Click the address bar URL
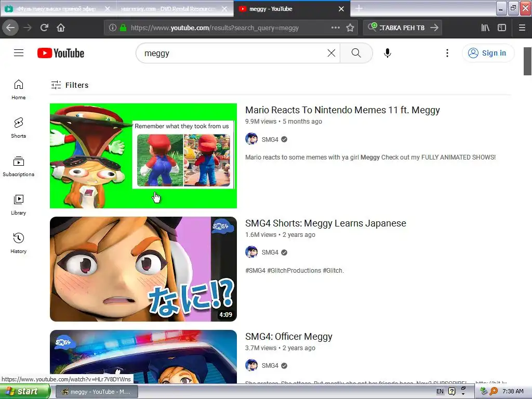This screenshot has width=532, height=399. pos(215,28)
